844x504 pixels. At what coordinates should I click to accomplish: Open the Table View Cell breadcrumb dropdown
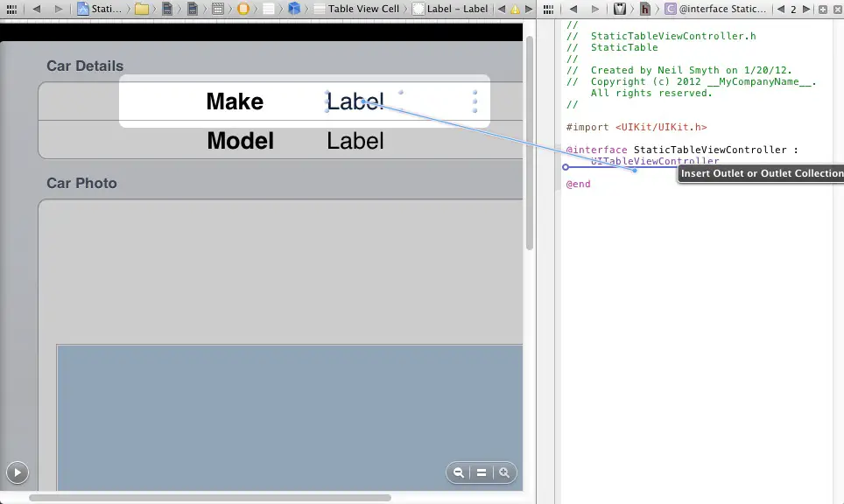point(363,9)
